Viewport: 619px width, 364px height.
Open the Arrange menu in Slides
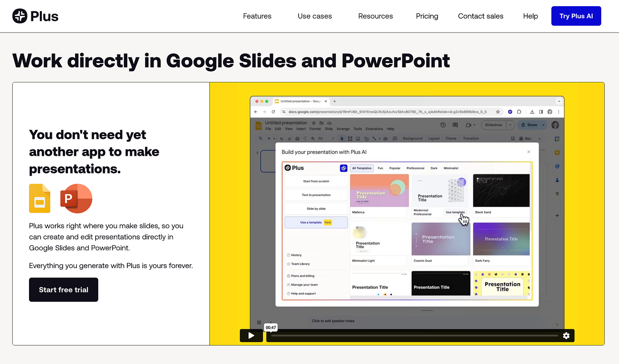coord(343,129)
